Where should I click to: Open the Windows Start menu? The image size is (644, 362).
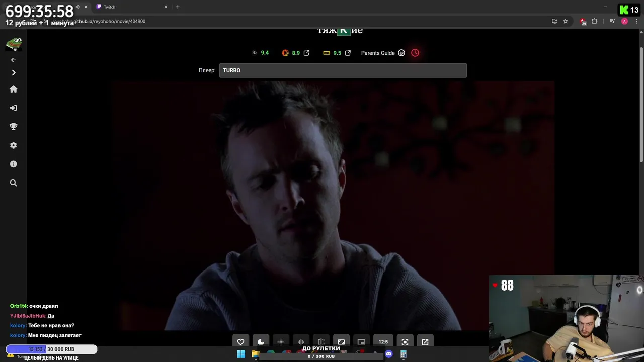tap(241, 354)
